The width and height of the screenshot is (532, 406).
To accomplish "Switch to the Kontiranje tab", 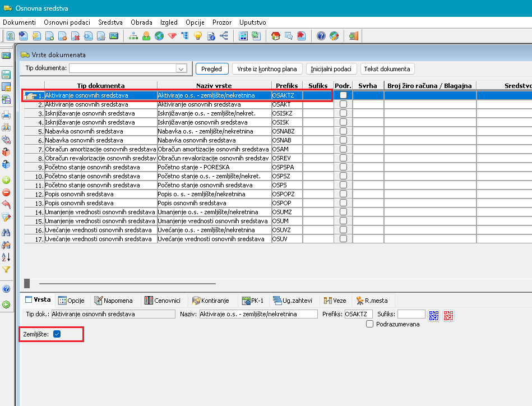I will click(x=211, y=301).
